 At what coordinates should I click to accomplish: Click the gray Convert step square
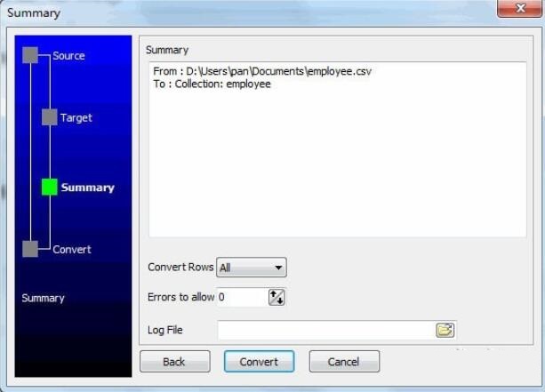click(30, 249)
